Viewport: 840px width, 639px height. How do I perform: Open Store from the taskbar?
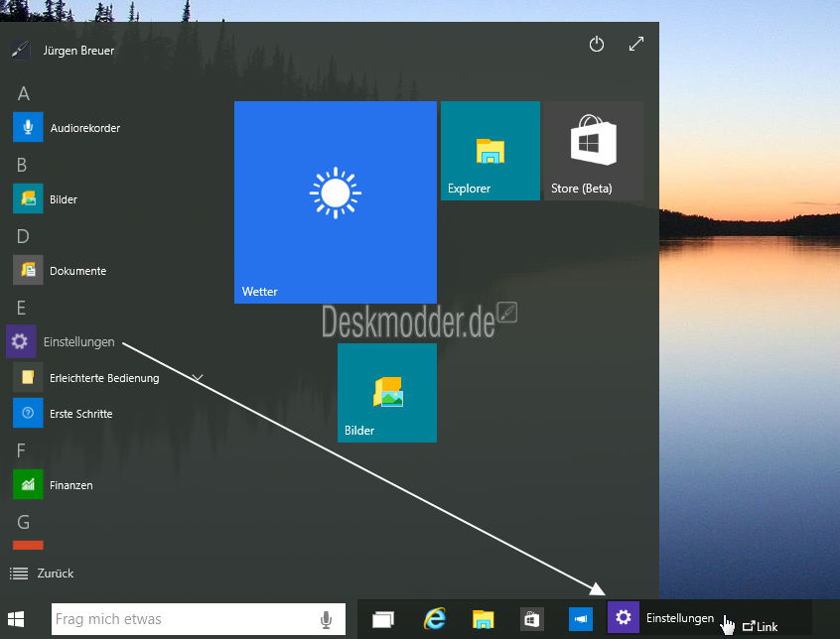pos(531,619)
